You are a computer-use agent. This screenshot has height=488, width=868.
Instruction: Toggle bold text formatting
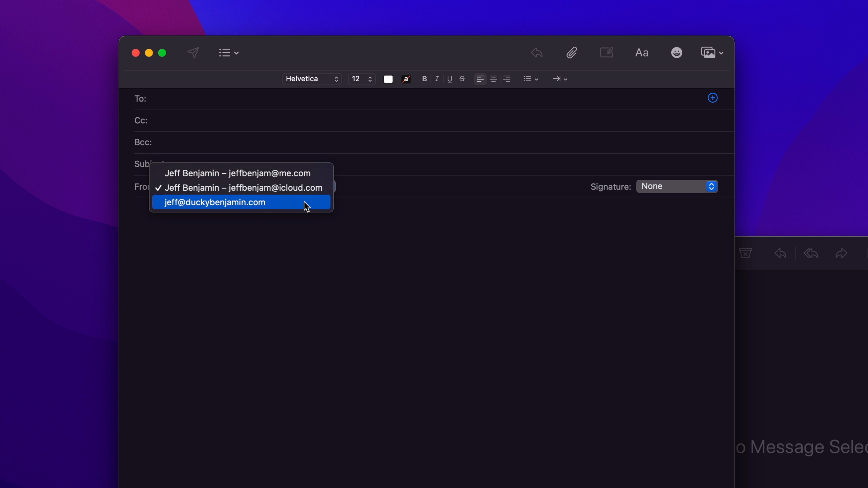424,79
